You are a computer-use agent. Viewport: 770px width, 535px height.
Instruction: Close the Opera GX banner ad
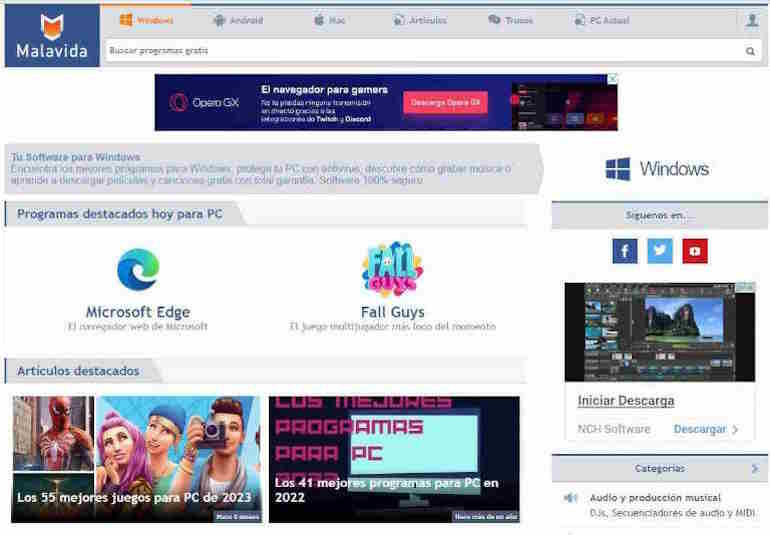tap(613, 78)
